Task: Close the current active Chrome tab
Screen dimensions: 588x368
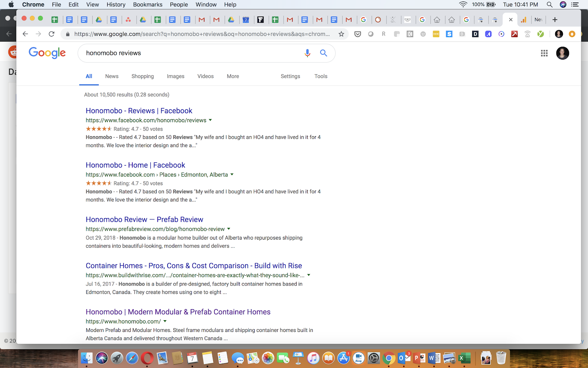Action: (510, 20)
